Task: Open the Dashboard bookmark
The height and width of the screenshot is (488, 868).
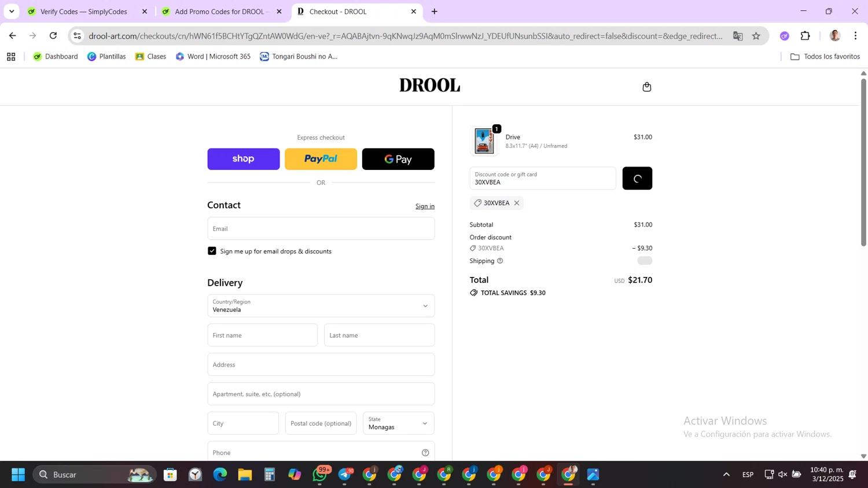Action: [56, 57]
